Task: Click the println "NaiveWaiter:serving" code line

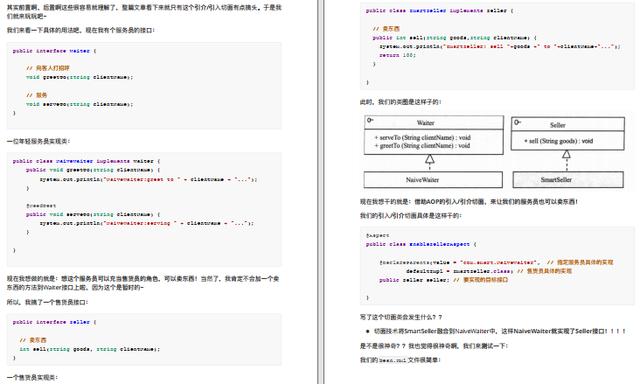Action: point(147,223)
